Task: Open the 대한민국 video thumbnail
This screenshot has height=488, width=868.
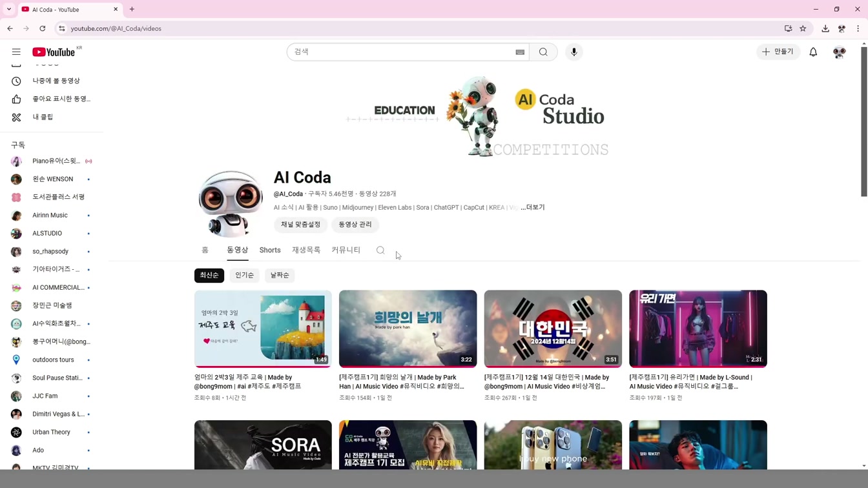Action: (553, 329)
